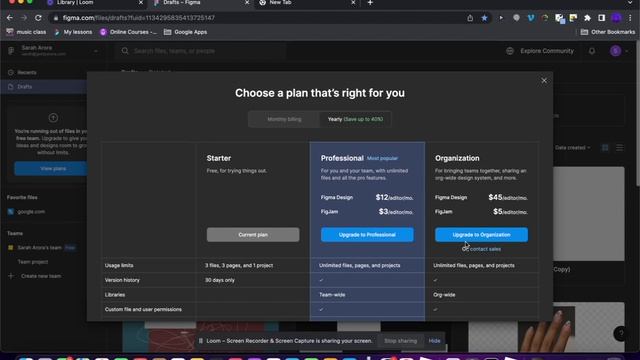Click the Current plan button
Image resolution: width=640 pixels, height=360 pixels.
pyautogui.click(x=253, y=235)
